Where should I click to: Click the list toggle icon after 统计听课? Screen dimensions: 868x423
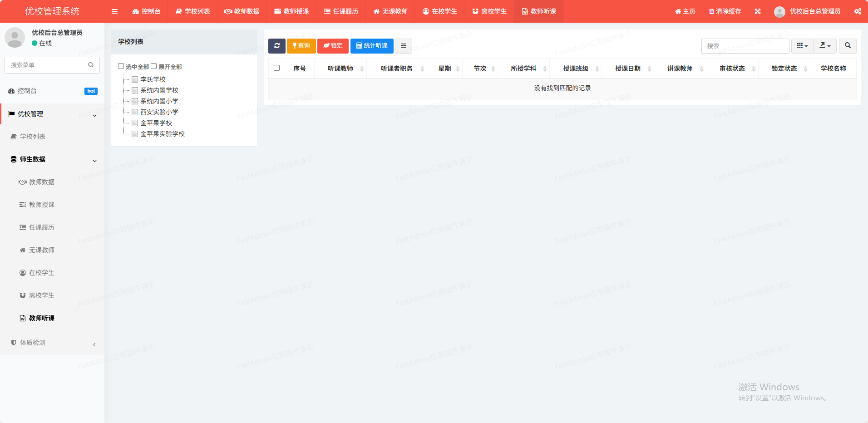(404, 46)
